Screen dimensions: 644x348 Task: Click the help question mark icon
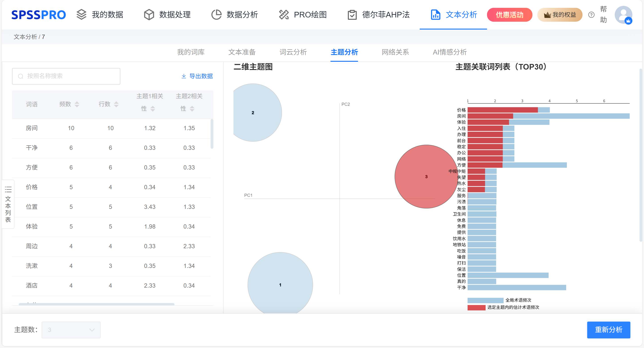click(591, 15)
